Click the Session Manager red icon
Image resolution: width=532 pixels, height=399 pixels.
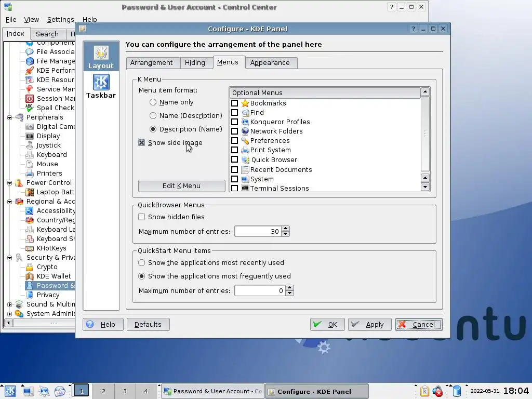click(x=30, y=98)
